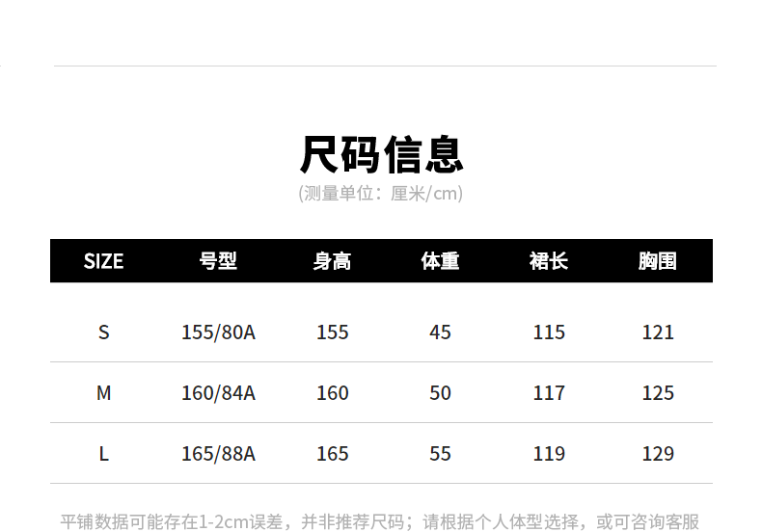This screenshot has height=532, width=762.
Task: Click the bust value 121
Action: [x=658, y=332]
